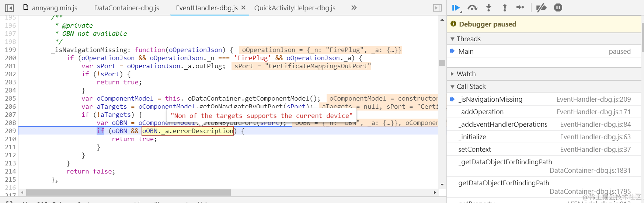Select _addOperation call stack frame

point(544,112)
